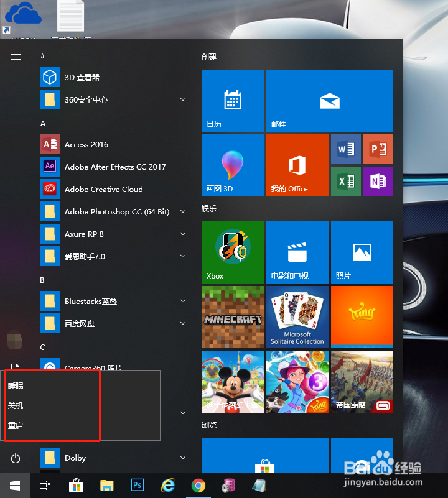The width and height of the screenshot is (448, 498).
Task: Select 睡眠 from the power menu
Action: click(16, 385)
